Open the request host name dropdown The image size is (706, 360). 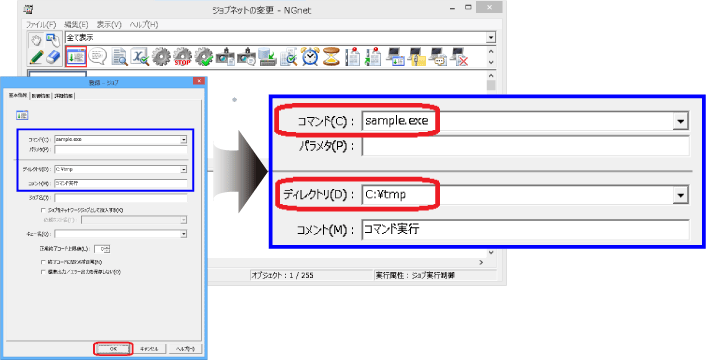184,220
